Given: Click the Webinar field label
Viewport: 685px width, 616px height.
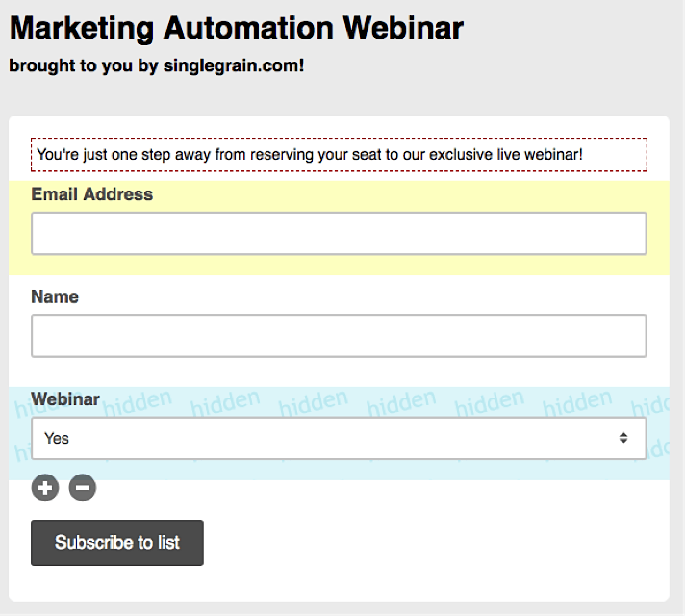Looking at the screenshot, I should click(x=65, y=399).
